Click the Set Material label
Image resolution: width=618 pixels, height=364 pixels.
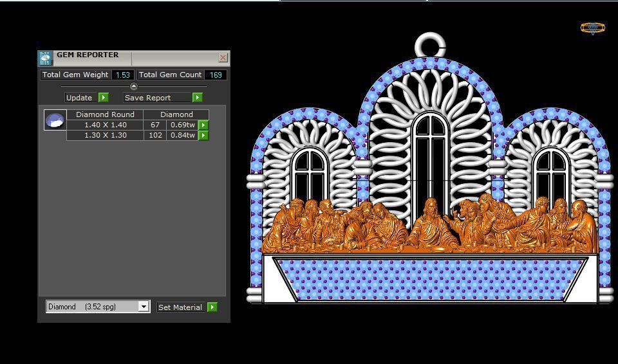click(x=180, y=307)
